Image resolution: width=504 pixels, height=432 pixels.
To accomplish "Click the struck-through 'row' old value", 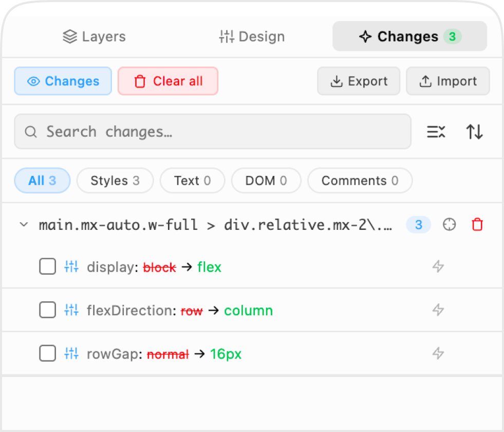I will 192,311.
